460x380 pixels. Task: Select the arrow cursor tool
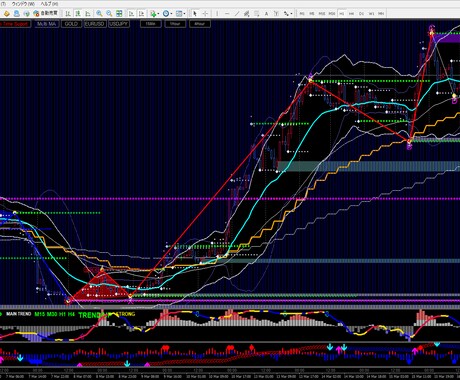[x=195, y=13]
